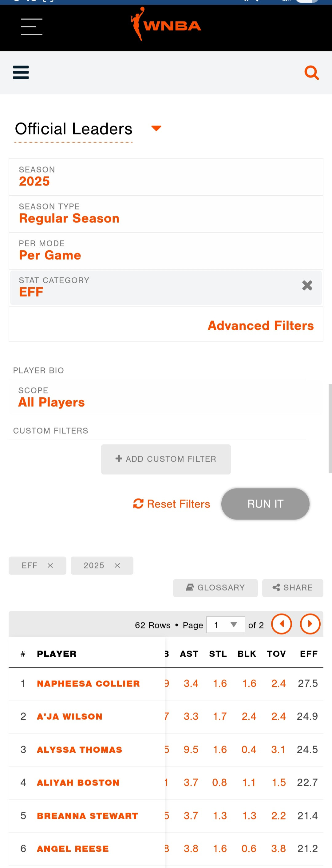
Task: Go to next page of results
Action: (x=310, y=624)
